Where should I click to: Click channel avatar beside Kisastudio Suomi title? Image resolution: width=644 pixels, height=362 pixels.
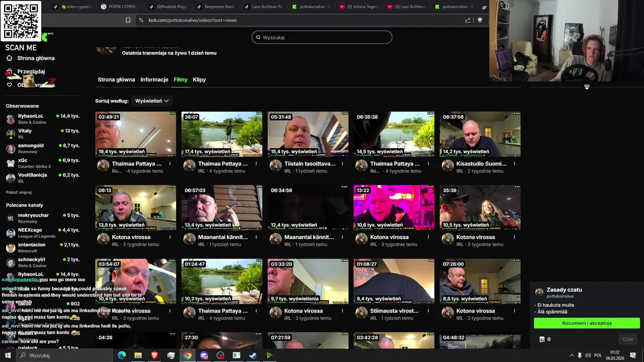point(448,165)
